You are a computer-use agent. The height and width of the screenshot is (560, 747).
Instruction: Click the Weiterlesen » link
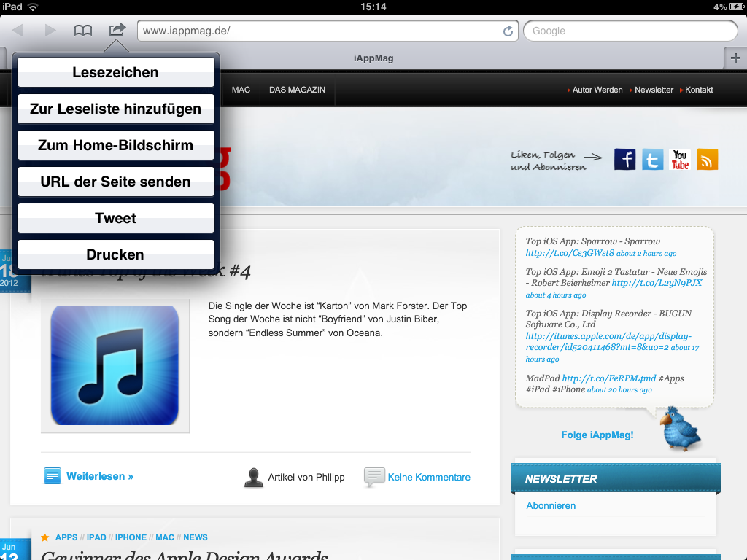[100, 476]
